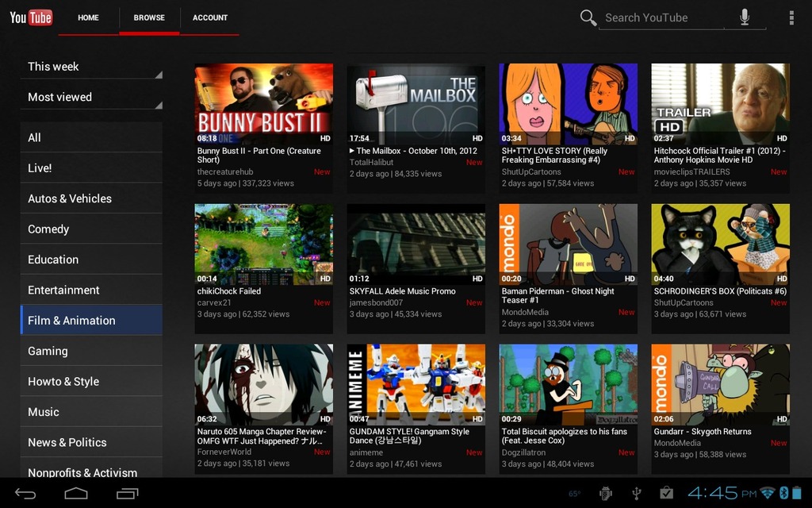
Task: Switch to the BROWSE tab
Action: pyautogui.click(x=149, y=17)
